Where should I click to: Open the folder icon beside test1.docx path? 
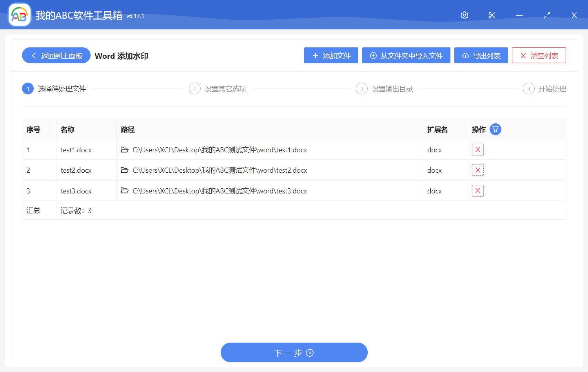pyautogui.click(x=124, y=150)
